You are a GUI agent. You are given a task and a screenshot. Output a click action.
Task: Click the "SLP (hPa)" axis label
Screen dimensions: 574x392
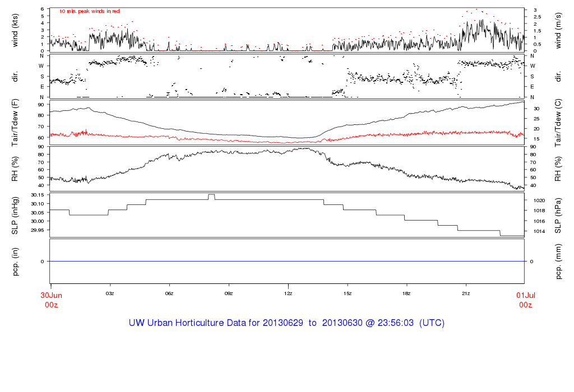point(558,216)
